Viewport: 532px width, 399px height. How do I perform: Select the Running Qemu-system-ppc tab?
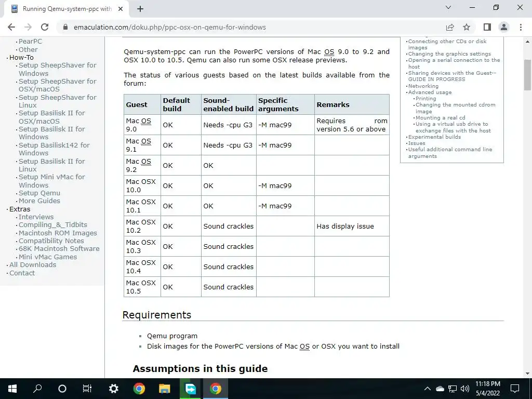67,9
